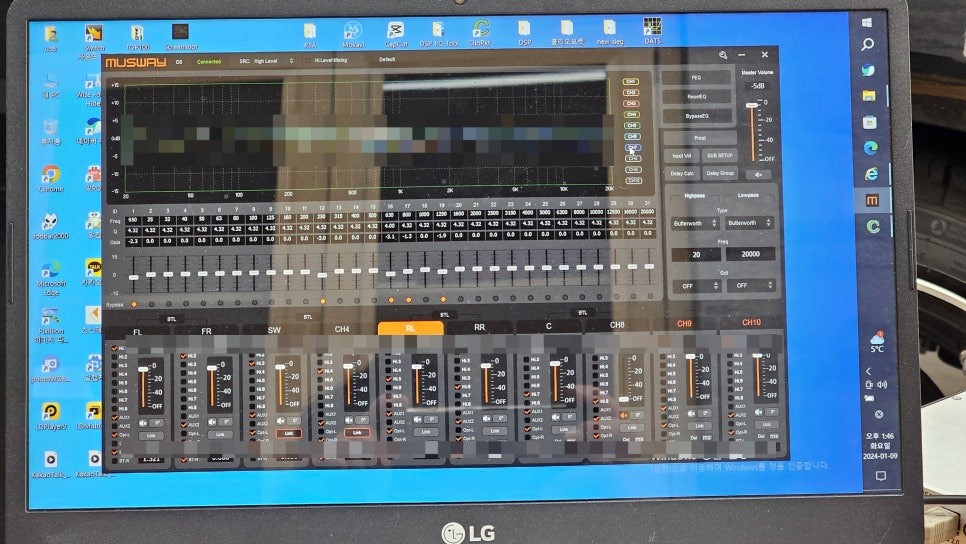Open Microsoft Edge from the Windows taskbar

(871, 173)
